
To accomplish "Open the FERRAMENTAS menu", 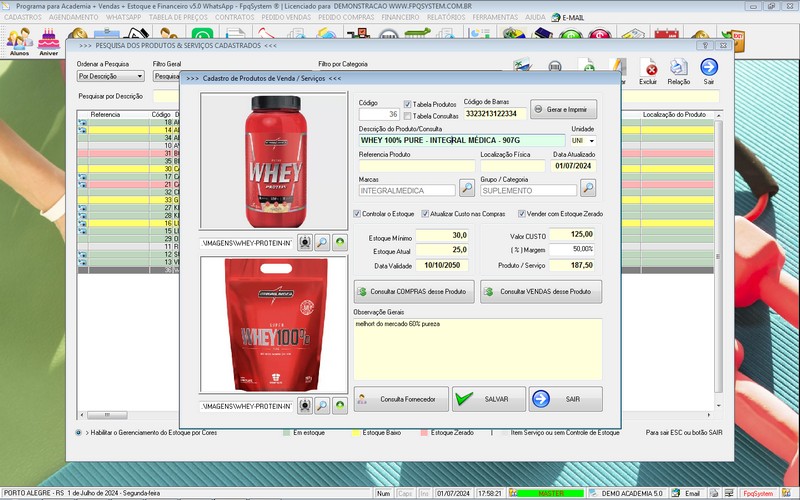I will tap(495, 17).
